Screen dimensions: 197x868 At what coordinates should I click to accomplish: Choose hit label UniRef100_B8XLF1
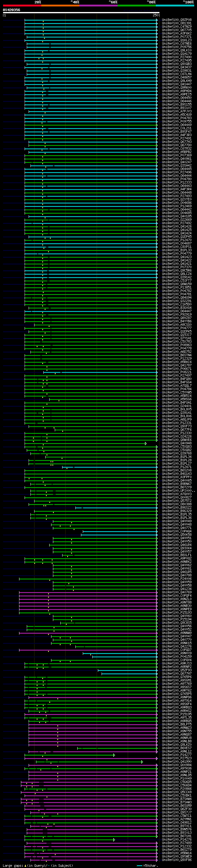[177, 555]
